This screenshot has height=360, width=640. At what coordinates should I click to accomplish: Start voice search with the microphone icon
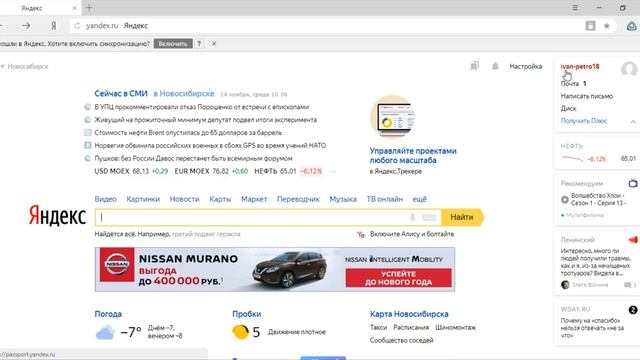[412, 218]
